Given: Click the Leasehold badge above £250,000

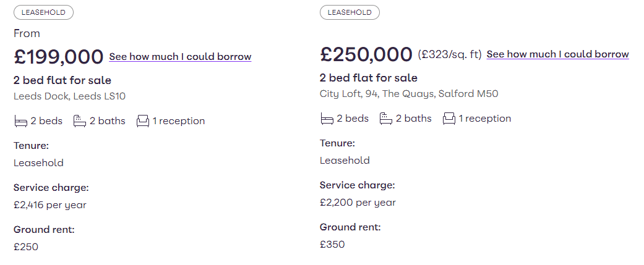Looking at the screenshot, I should click(x=350, y=12).
